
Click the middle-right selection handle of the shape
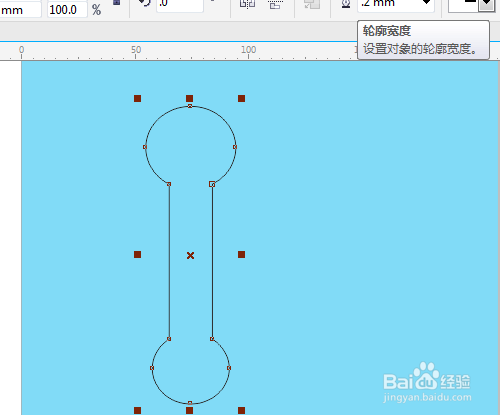[242, 255]
